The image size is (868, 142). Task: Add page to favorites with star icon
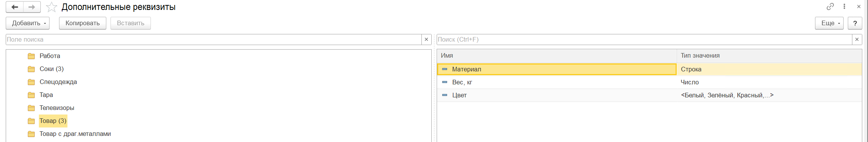[x=51, y=7]
